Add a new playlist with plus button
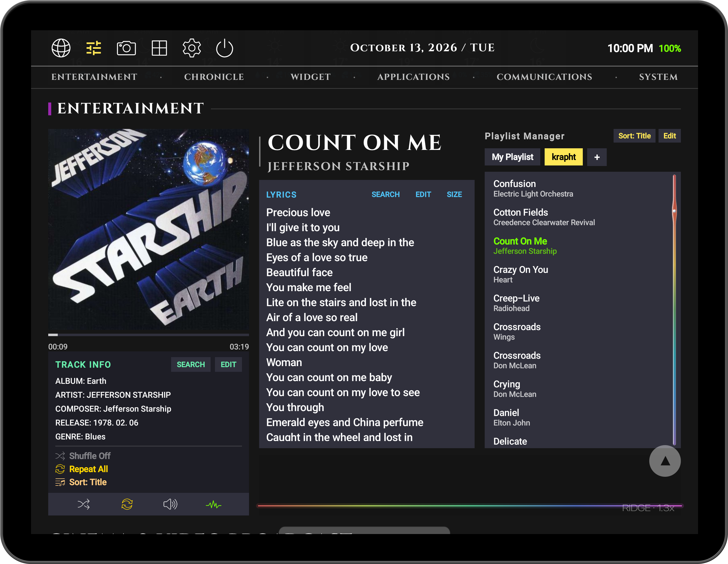Image resolution: width=728 pixels, height=564 pixels. coord(597,157)
